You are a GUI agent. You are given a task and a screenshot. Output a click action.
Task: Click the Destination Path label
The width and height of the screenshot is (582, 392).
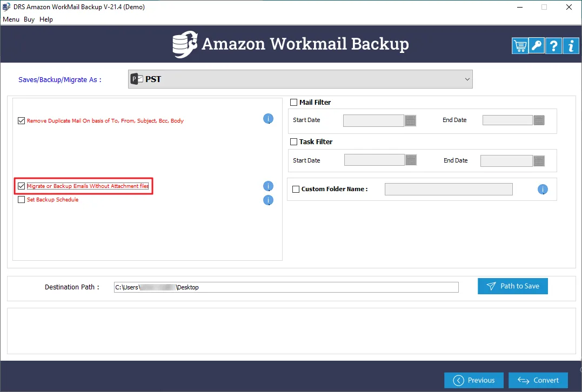tap(72, 287)
